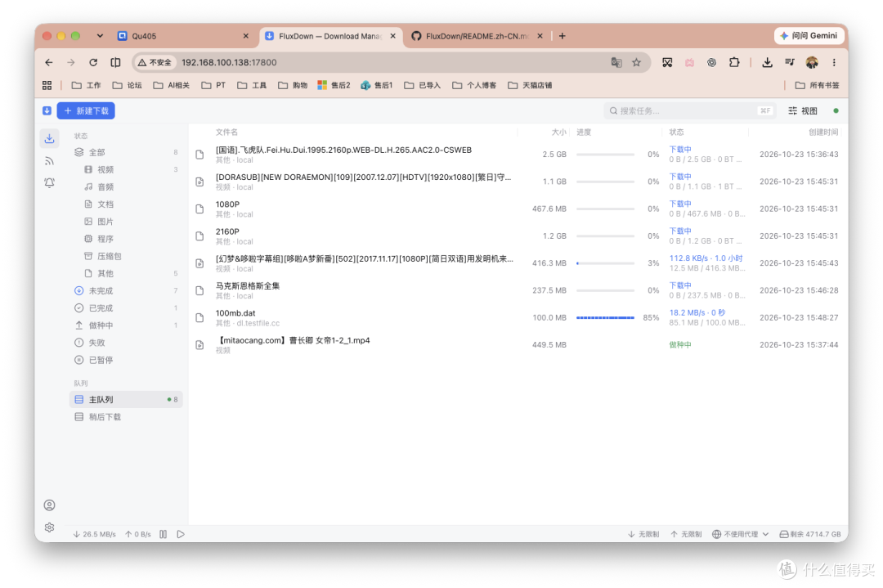Open the notifications bell icon in sidebar
Image resolution: width=883 pixels, height=588 pixels.
50,183
